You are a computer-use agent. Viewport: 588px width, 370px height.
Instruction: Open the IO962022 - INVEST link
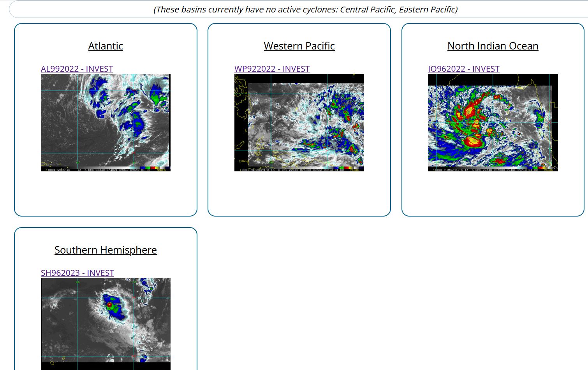click(x=463, y=69)
